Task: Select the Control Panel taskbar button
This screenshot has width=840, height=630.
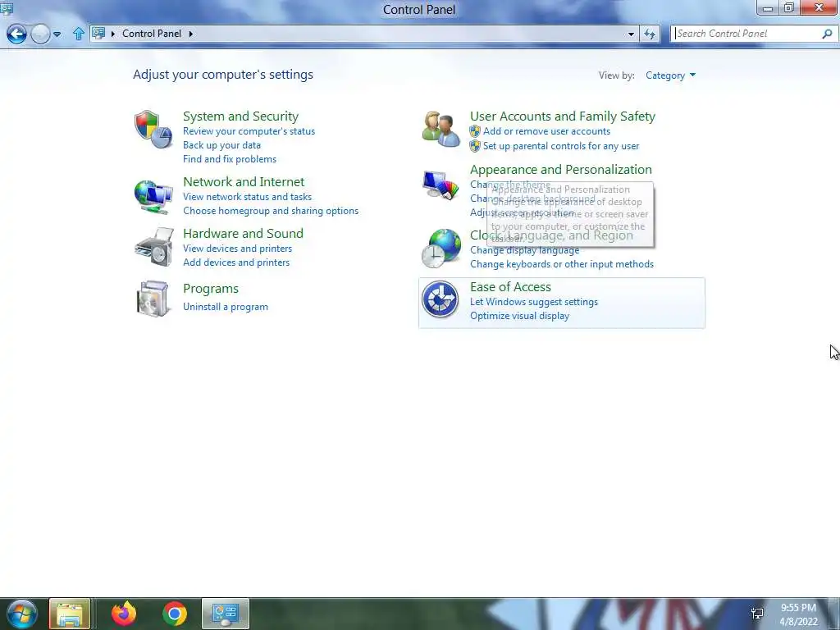Action: pos(226,614)
